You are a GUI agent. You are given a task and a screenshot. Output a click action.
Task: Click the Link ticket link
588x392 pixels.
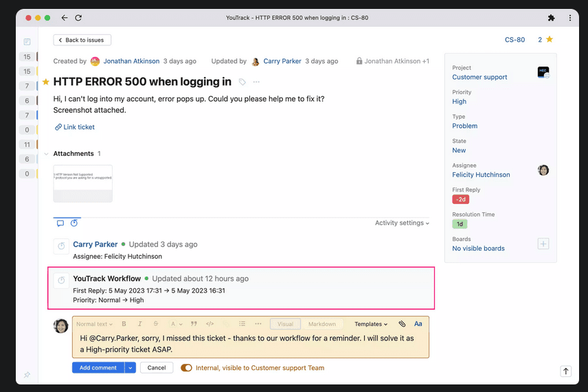point(75,127)
